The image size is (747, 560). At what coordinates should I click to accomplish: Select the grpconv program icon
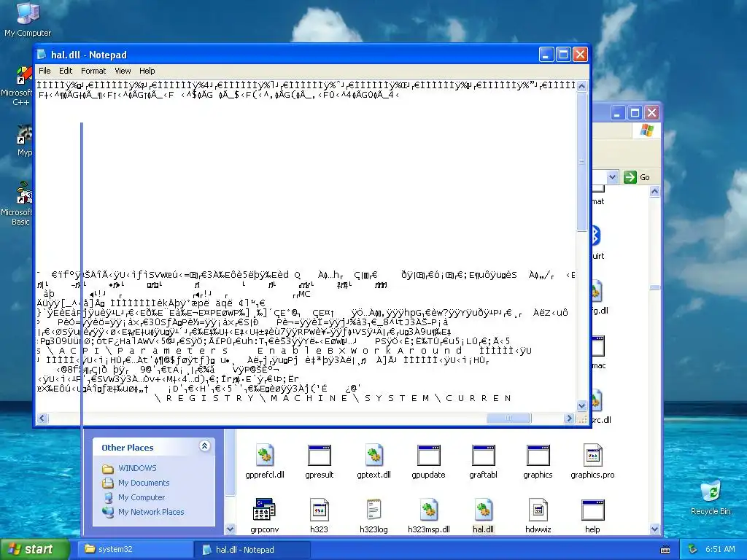[x=264, y=510]
